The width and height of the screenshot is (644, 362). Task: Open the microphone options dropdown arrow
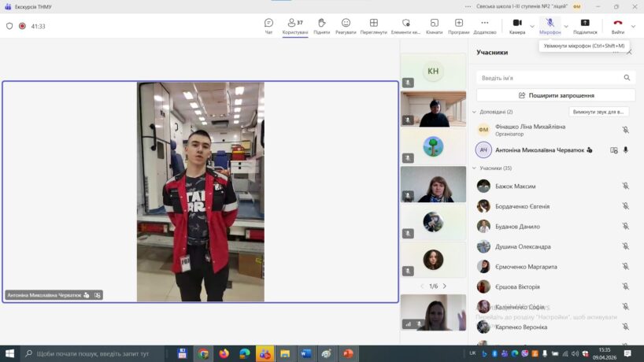565,26
